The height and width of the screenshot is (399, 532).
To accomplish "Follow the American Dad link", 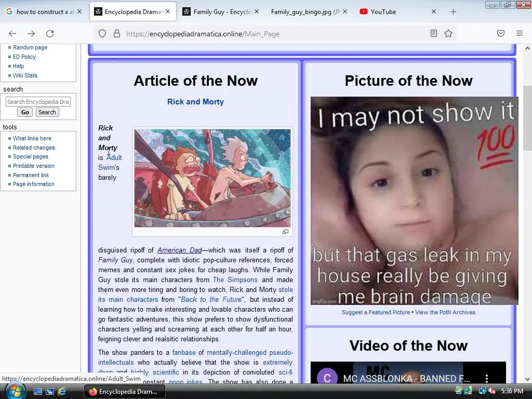I will (x=179, y=250).
